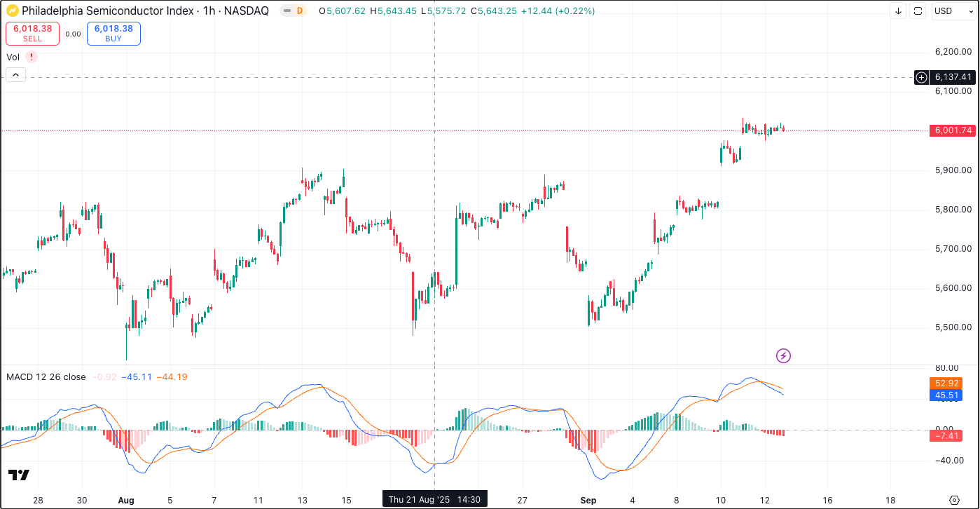Click the close price value C5,643.25
The width and height of the screenshot is (980, 509).
click(x=493, y=11)
